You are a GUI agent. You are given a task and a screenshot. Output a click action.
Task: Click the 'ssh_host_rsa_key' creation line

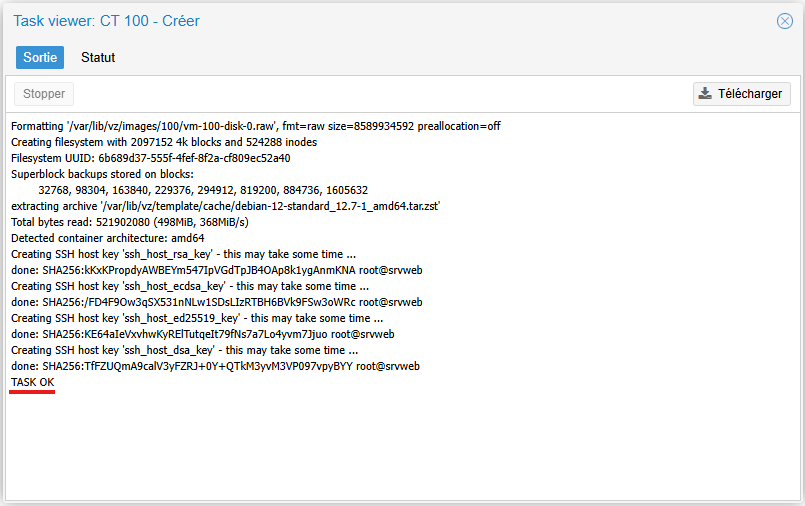183,255
